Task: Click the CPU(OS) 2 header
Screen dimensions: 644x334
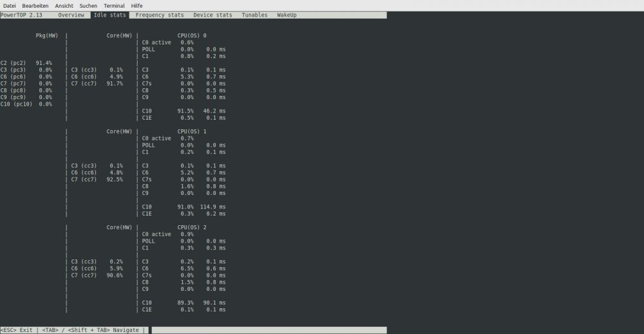Action: 192,228
